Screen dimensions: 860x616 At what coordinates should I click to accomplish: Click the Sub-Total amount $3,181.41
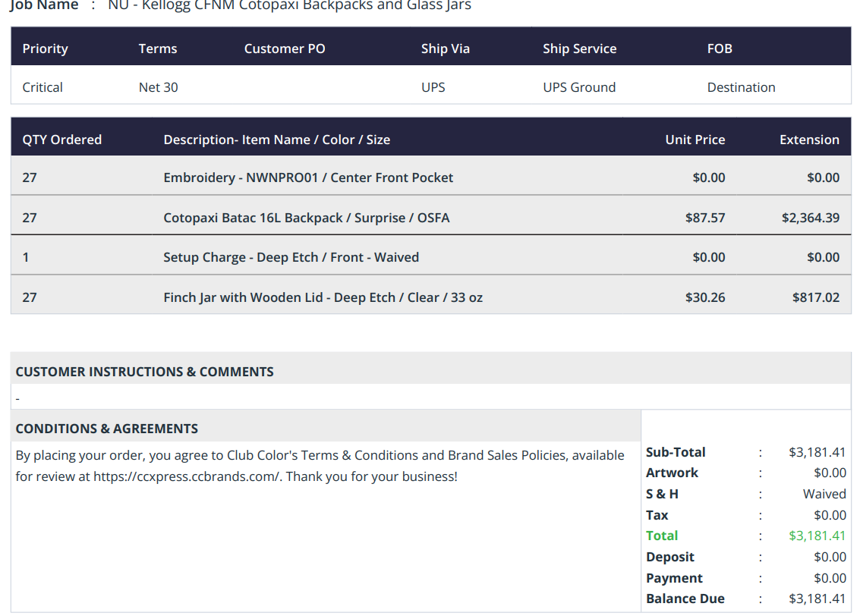817,452
